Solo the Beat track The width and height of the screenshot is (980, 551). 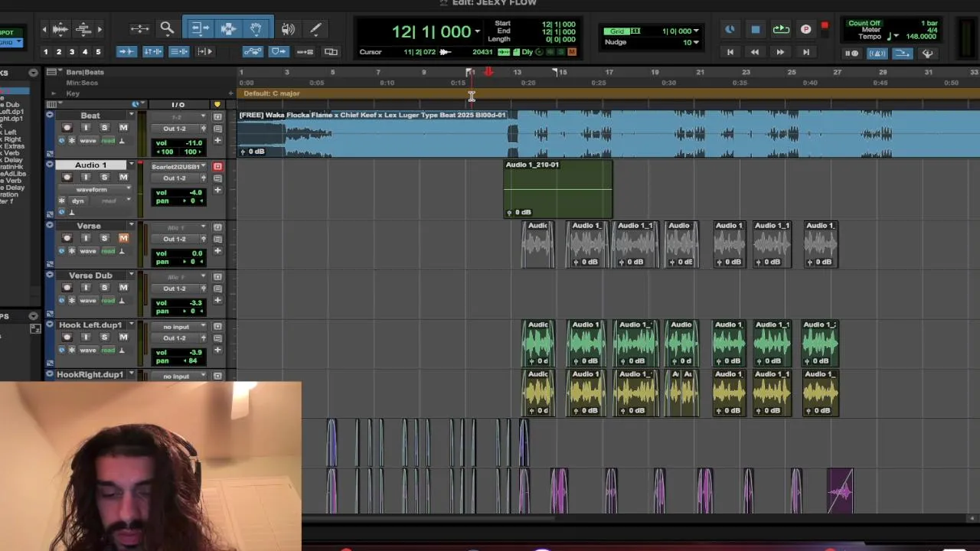[104, 128]
